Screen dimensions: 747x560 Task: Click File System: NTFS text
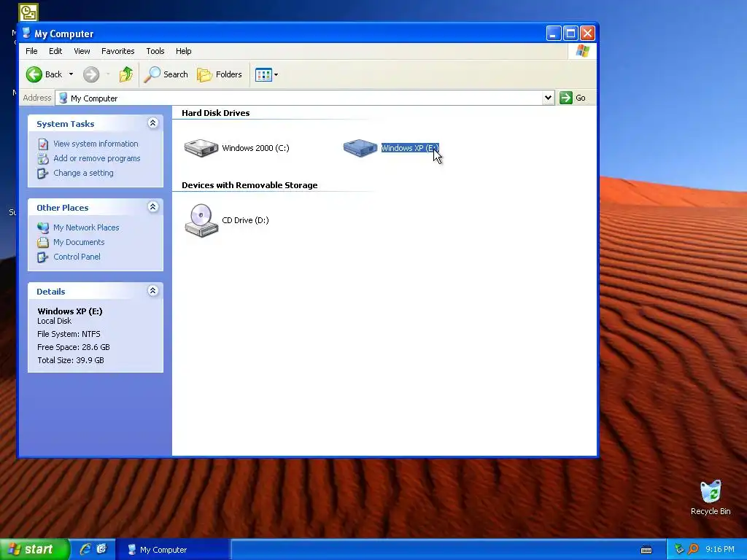pyautogui.click(x=69, y=334)
